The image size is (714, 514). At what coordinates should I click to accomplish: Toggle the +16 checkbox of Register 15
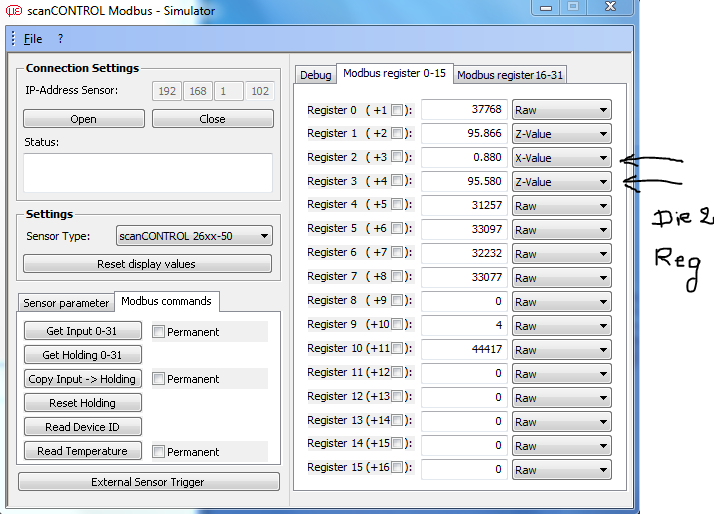tap(397, 467)
